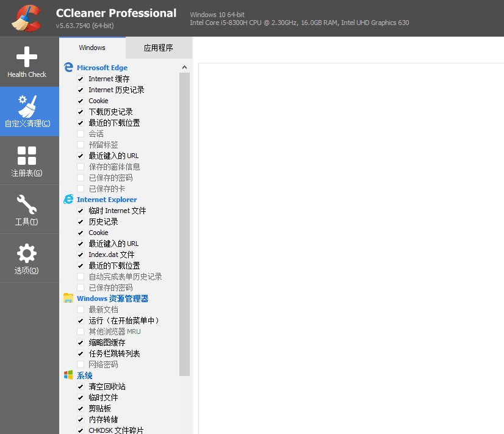The width and height of the screenshot is (504, 434).
Task: Click the version v5.63.7540 text
Action: (x=85, y=26)
